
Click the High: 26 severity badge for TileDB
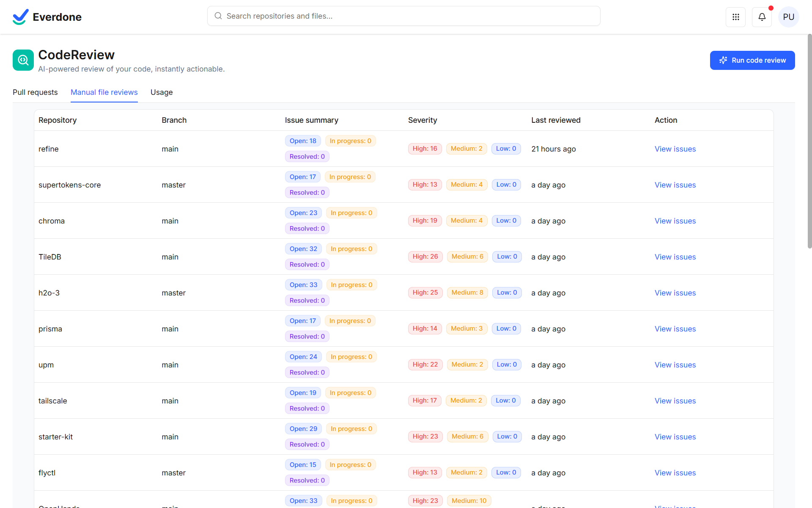[425, 257]
